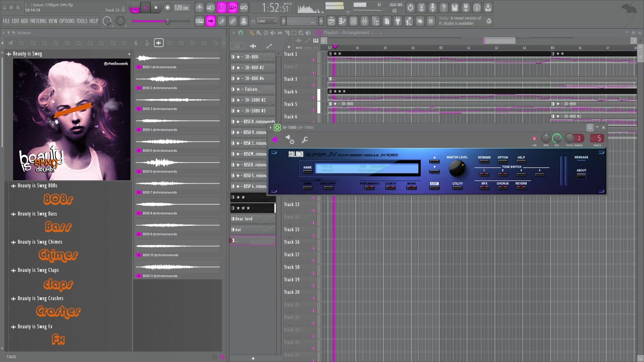Open the PATTERNS menu
Screen dimensions: 644x362
tap(38, 21)
